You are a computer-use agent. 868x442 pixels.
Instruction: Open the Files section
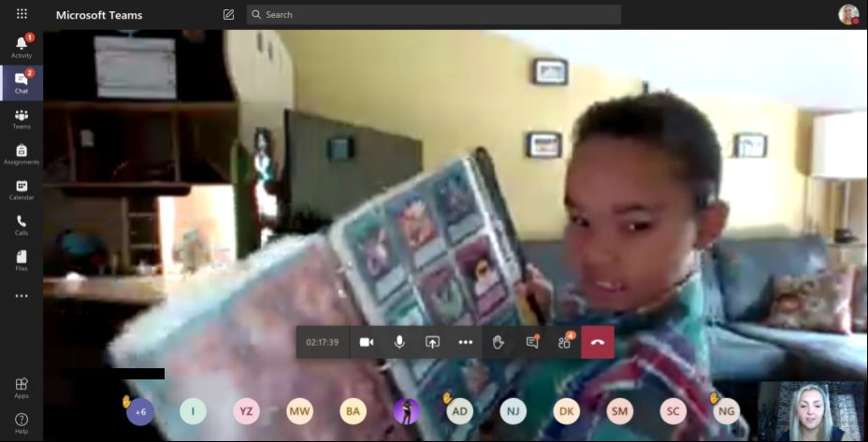pyautogui.click(x=22, y=261)
